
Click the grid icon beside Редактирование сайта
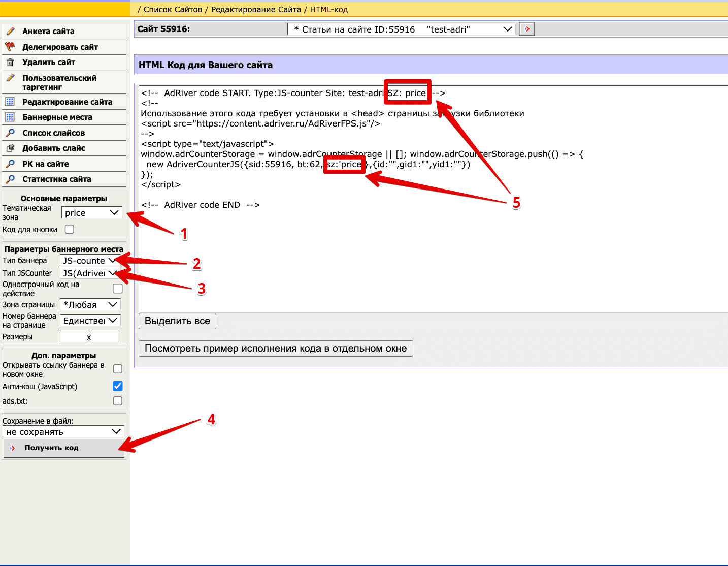click(10, 102)
